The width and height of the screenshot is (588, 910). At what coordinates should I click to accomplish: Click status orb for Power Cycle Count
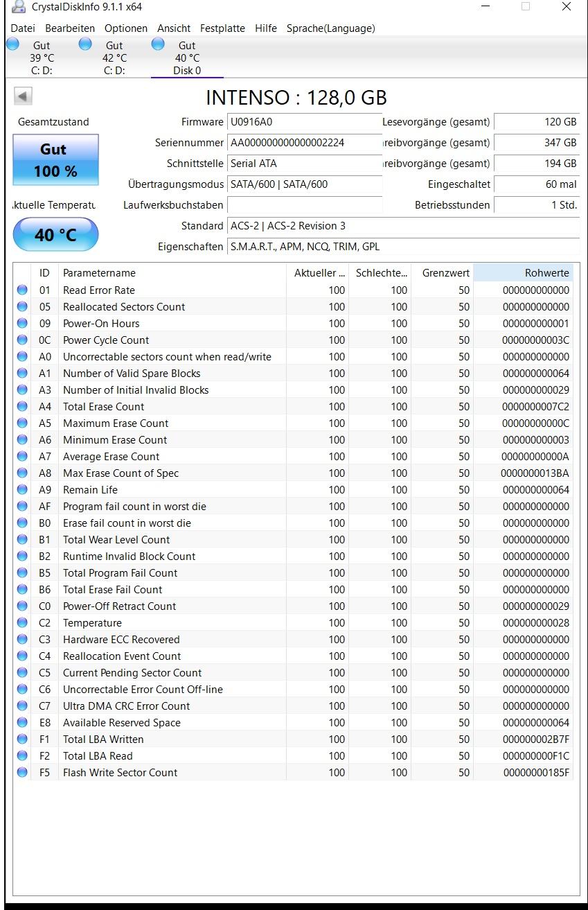point(22,340)
